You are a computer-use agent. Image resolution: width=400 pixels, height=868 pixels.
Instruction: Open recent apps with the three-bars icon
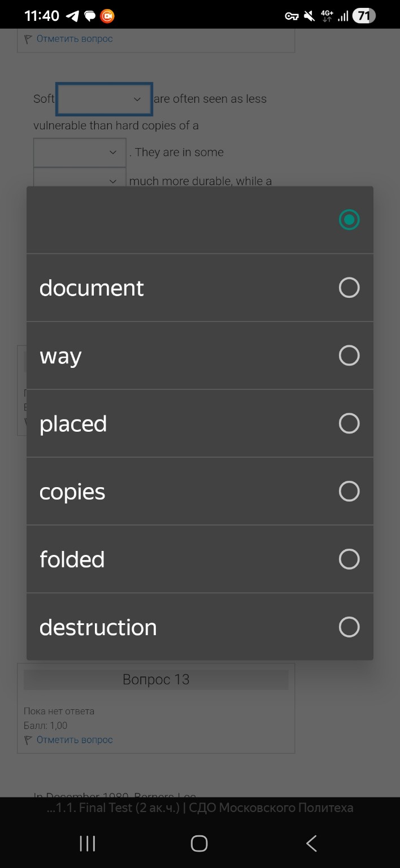tap(88, 844)
